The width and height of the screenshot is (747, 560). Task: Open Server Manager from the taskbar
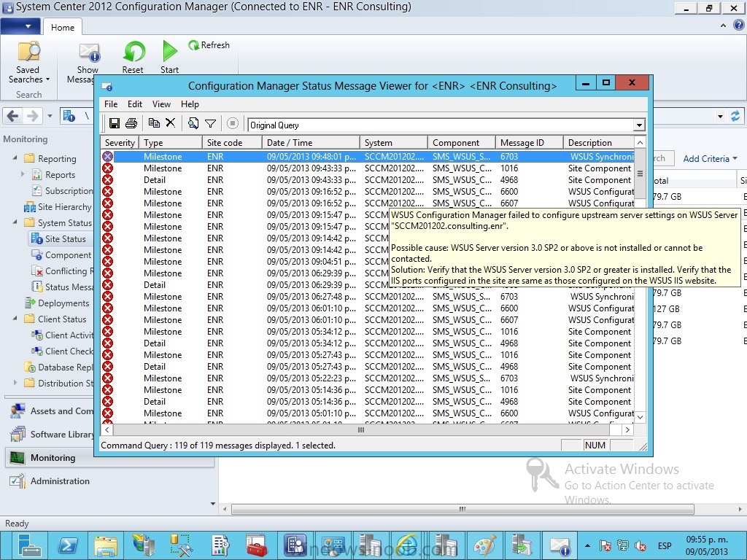tap(28, 545)
